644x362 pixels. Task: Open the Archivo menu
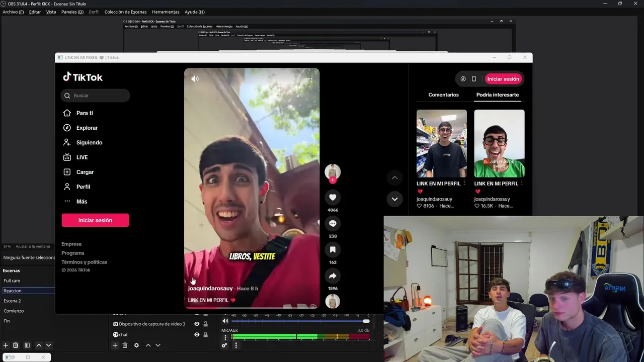13,12
